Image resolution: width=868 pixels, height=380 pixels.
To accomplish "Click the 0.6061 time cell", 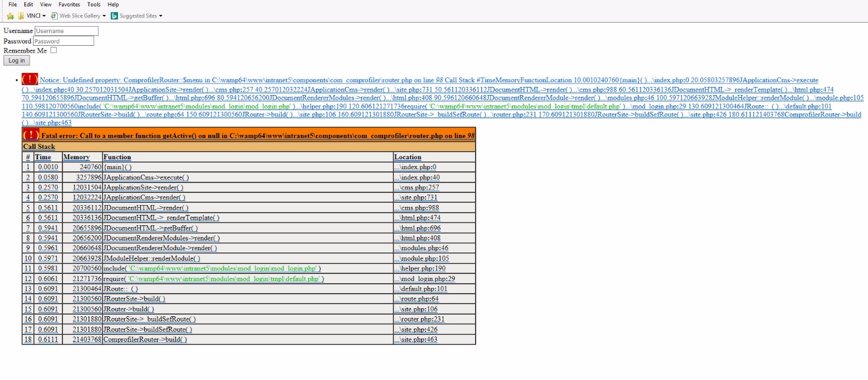I will click(47, 279).
